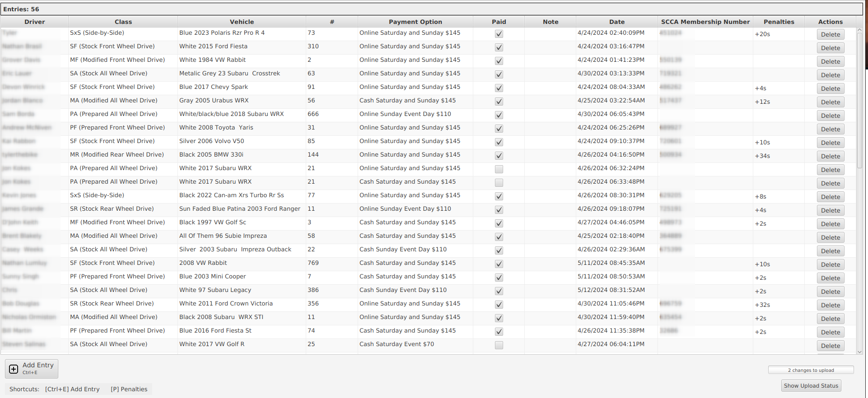Click the [P] Penalties shortcut label
The width and height of the screenshot is (868, 398).
click(x=129, y=389)
